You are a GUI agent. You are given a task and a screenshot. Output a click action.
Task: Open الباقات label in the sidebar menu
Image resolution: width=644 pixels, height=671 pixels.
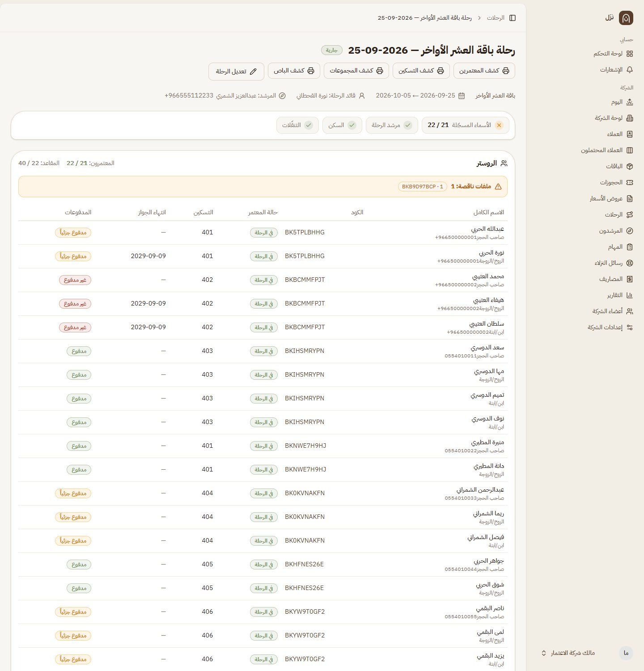click(x=614, y=166)
